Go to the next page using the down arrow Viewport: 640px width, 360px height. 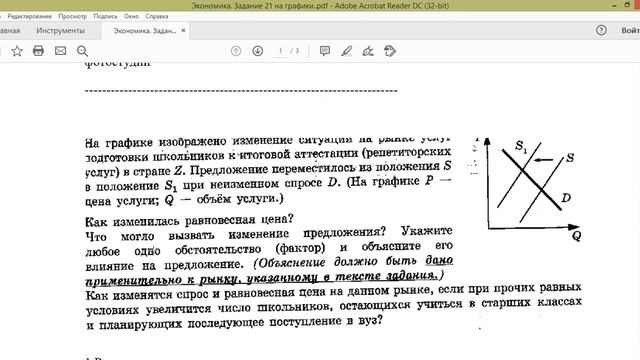pyautogui.click(x=258, y=51)
